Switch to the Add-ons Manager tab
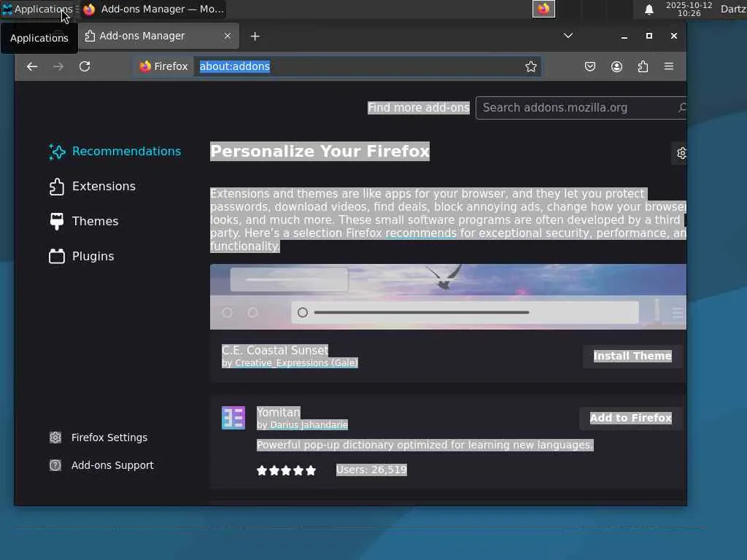Screen dimensions: 747x560 click(158, 36)
